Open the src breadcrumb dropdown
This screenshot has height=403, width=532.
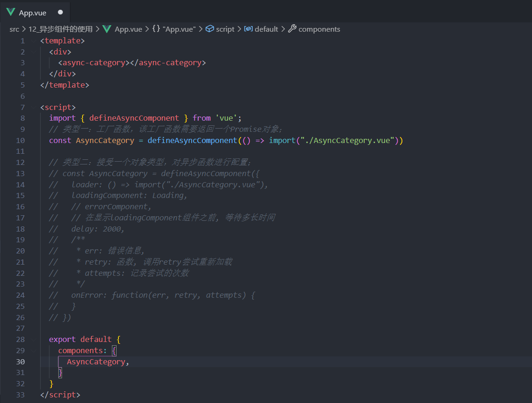(14, 29)
